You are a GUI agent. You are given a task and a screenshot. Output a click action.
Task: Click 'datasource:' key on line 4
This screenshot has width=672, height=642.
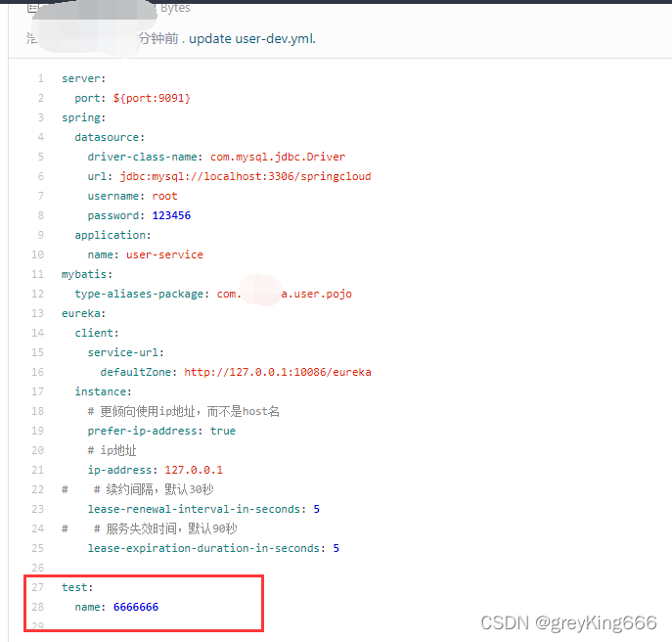point(110,137)
